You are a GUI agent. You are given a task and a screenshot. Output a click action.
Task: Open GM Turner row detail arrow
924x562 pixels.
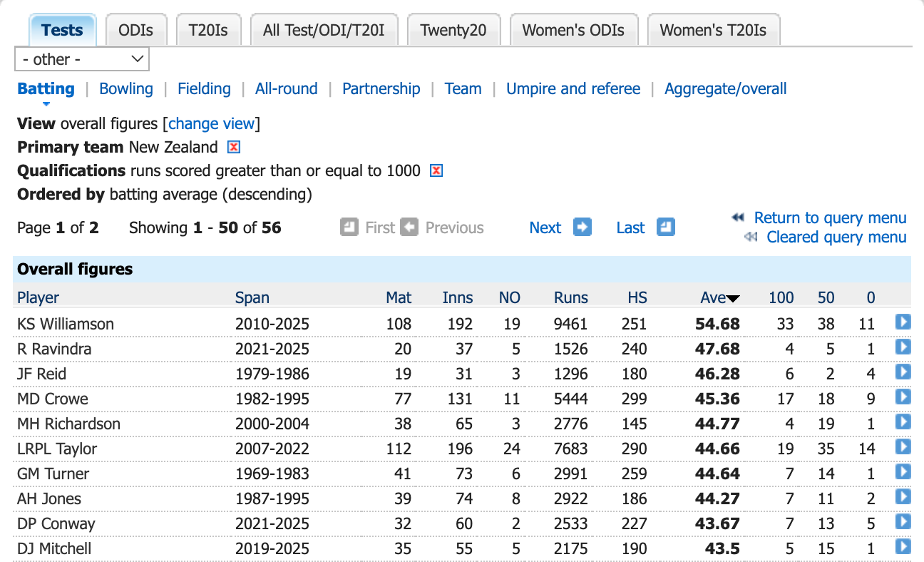pos(903,472)
